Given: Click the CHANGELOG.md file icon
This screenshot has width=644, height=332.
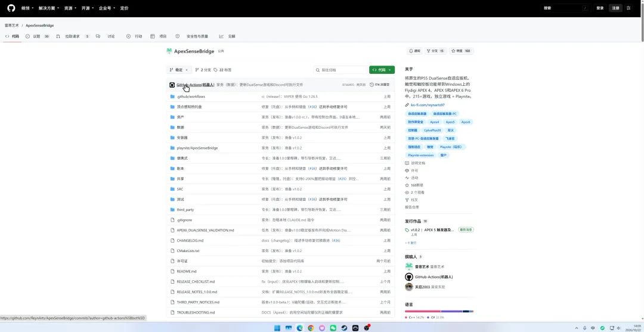Looking at the screenshot, I should point(172,240).
